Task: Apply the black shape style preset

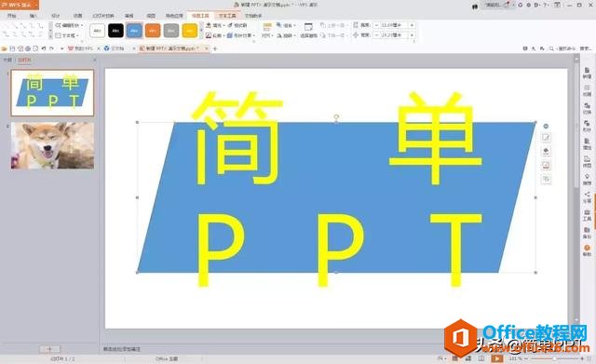Action: (x=115, y=31)
